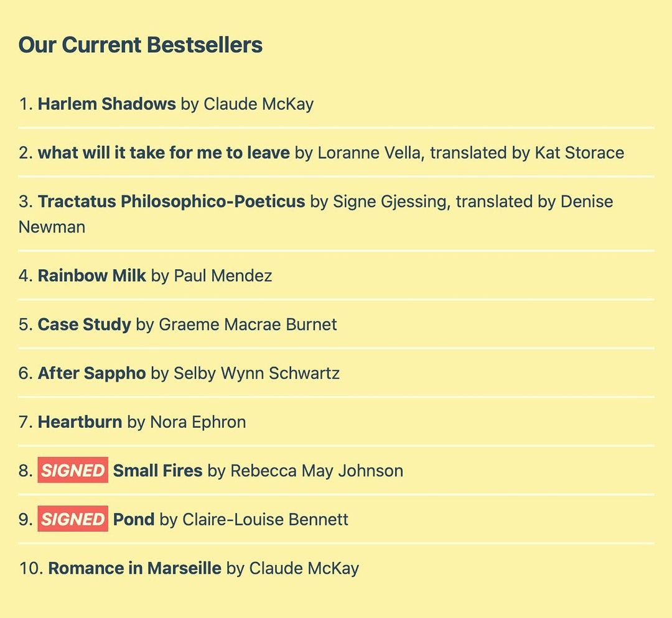This screenshot has height=618, width=672.
Task: Select author name Selby Wynn Schwartz
Action: tap(256, 373)
